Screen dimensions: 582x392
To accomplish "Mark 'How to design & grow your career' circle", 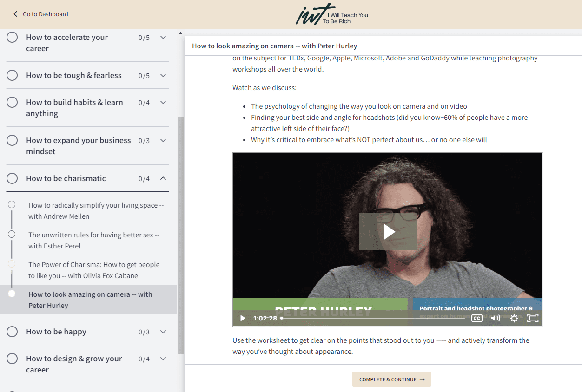I will [12, 359].
